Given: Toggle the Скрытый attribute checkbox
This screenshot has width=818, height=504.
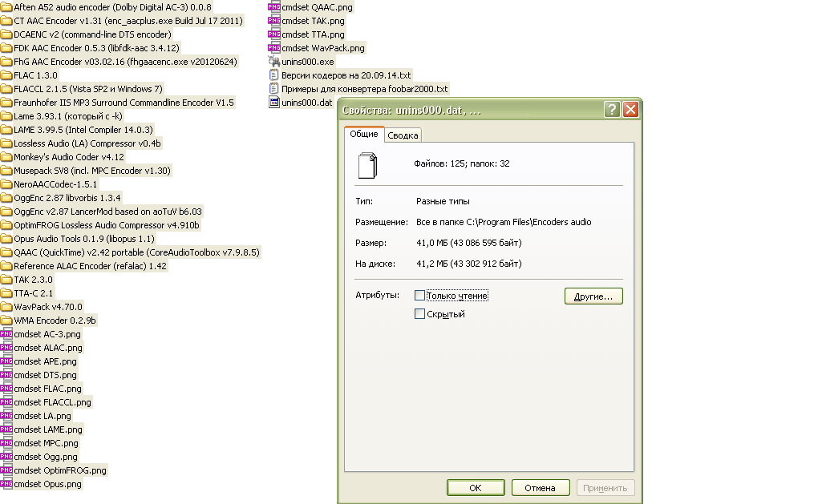Looking at the screenshot, I should [419, 314].
